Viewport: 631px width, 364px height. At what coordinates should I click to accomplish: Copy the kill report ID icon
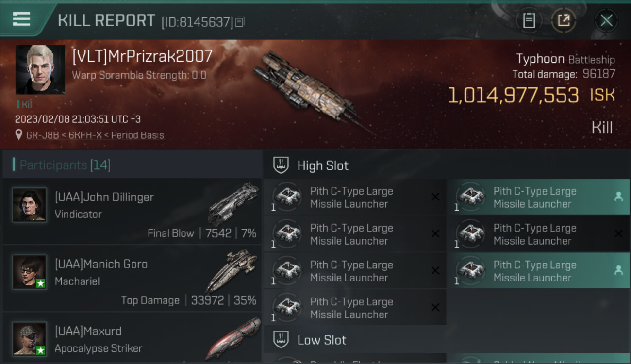coord(240,22)
